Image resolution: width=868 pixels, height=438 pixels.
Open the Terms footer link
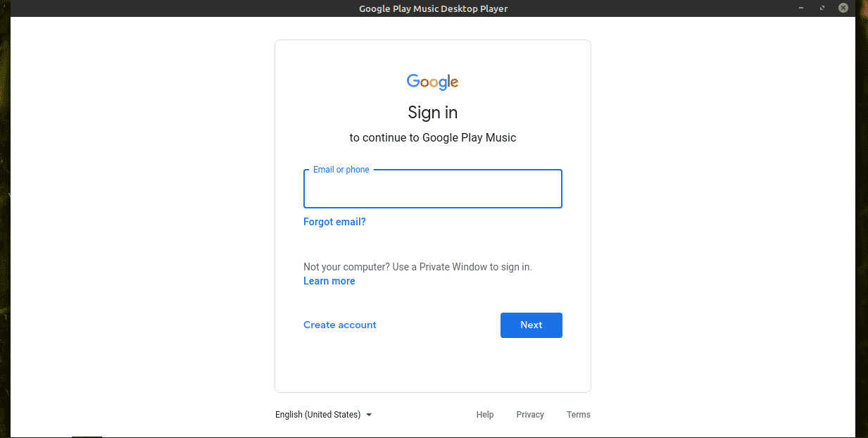579,415
